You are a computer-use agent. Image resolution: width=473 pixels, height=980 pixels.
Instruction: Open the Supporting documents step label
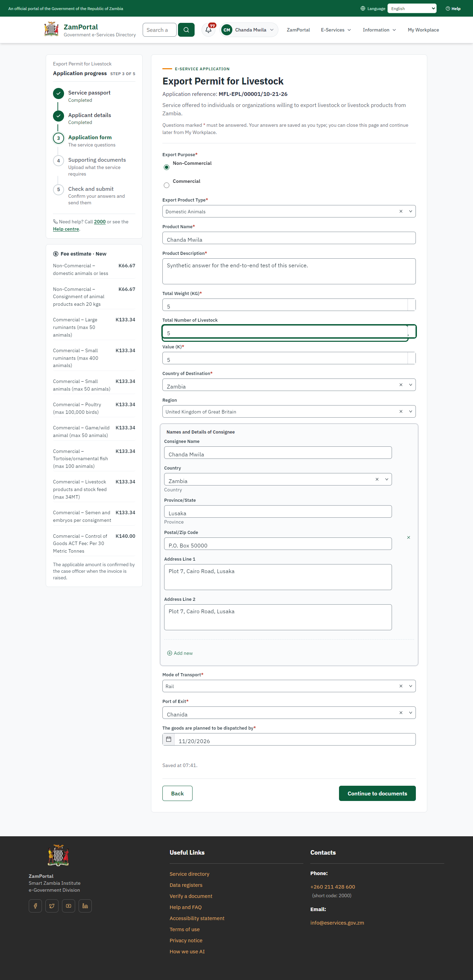(97, 160)
